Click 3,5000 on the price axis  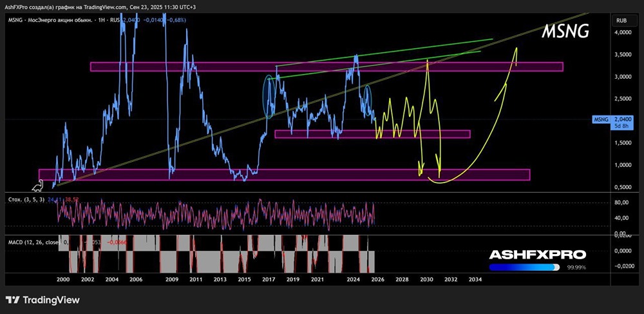622,55
